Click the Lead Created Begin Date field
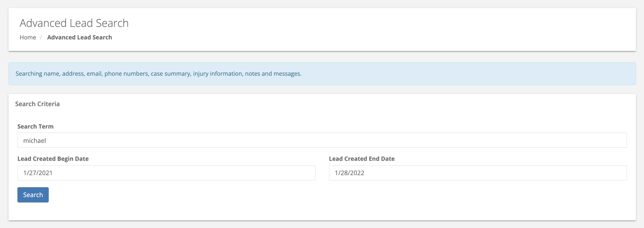Viewport: 644px width, 228px height. [166, 172]
